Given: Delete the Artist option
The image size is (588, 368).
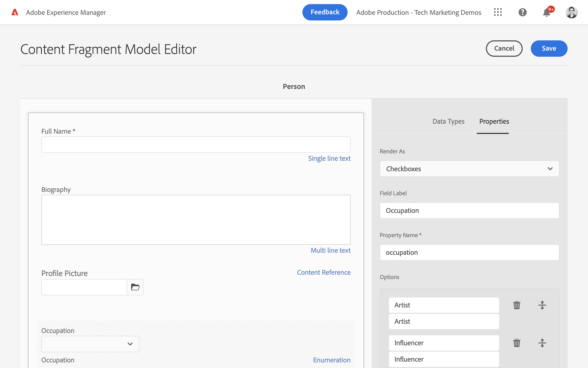Looking at the screenshot, I should click(517, 305).
